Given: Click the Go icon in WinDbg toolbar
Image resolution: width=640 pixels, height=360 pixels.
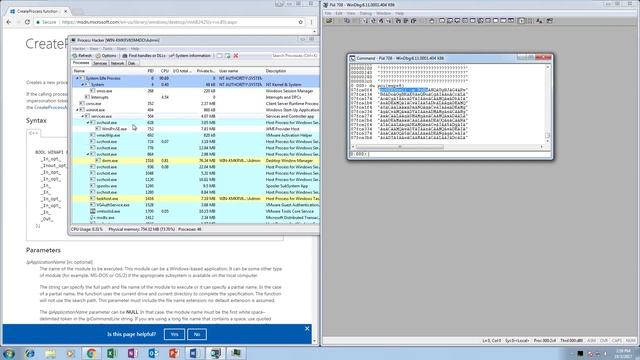Looking at the screenshot, I should coord(365,21).
